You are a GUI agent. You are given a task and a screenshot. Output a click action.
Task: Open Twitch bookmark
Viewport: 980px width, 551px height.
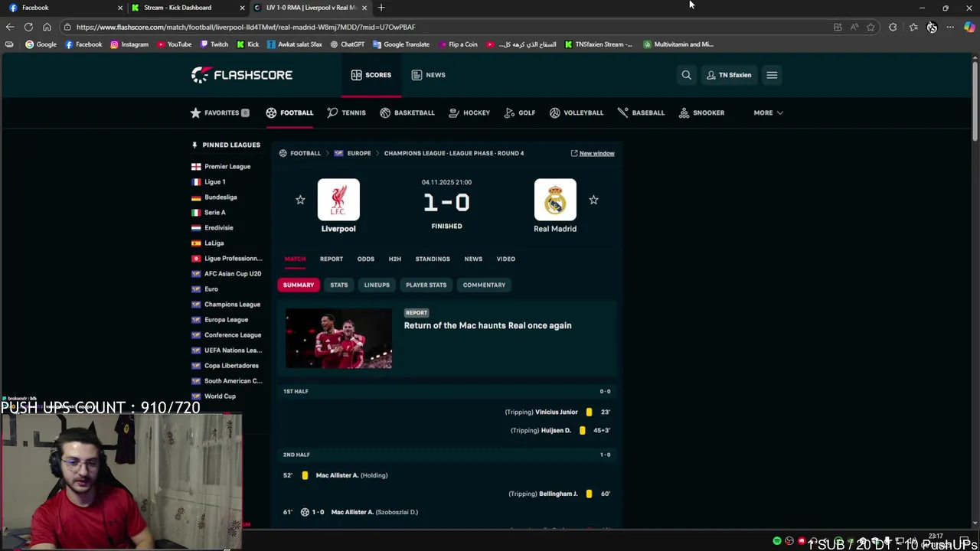point(214,44)
